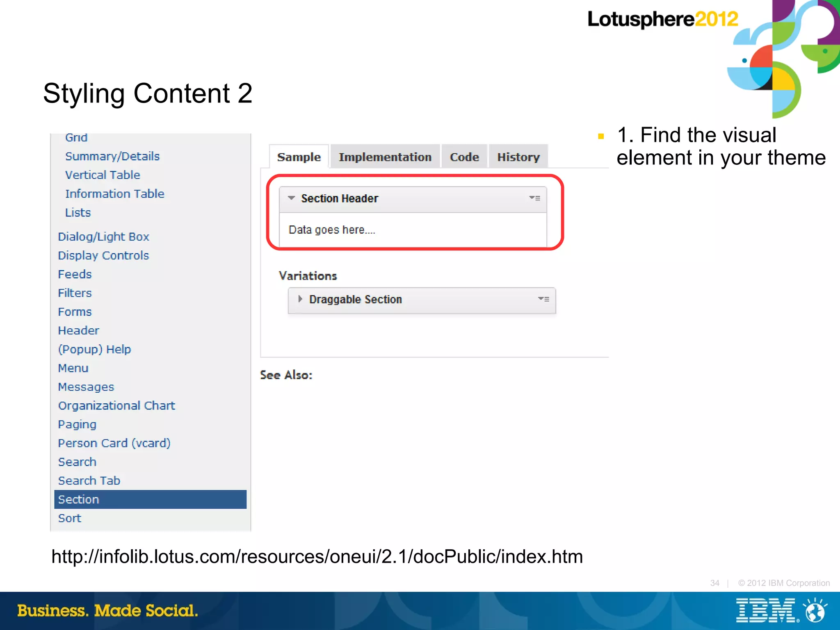
Task: Select Menu in the navigation list
Action: [x=73, y=368]
